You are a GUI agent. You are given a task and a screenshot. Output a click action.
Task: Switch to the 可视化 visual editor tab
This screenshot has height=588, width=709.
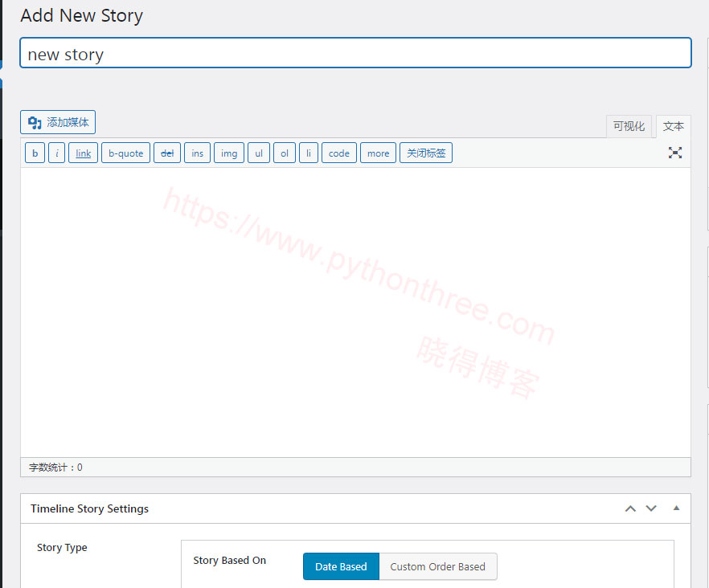[629, 126]
